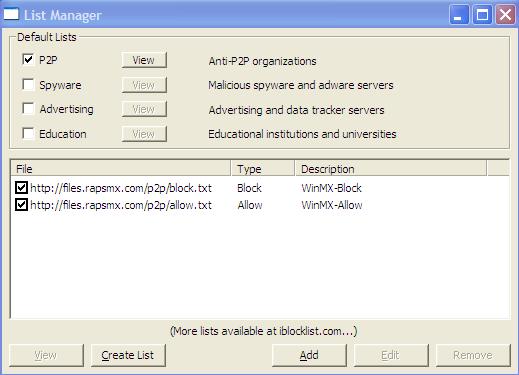Click the Allow type cell
519x375 pixels.
coord(250,205)
